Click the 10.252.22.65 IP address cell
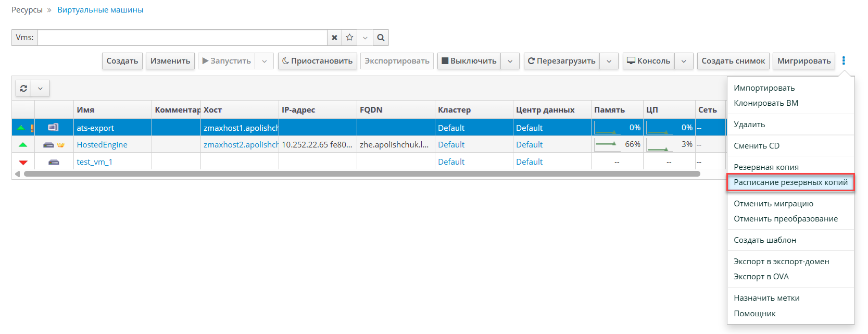The image size is (868, 334). click(x=318, y=144)
